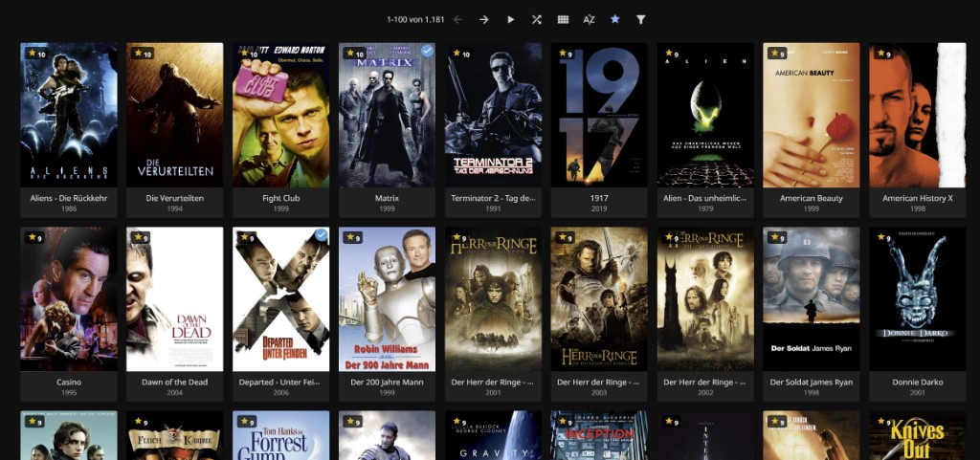980x460 pixels.
Task: Open the Gravity poster
Action: (493, 436)
